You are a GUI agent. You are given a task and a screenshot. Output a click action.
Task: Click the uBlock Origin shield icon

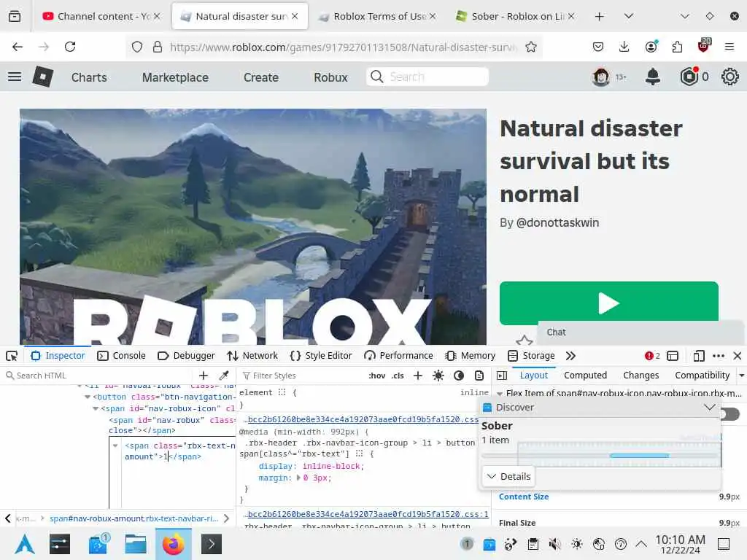coord(704,46)
